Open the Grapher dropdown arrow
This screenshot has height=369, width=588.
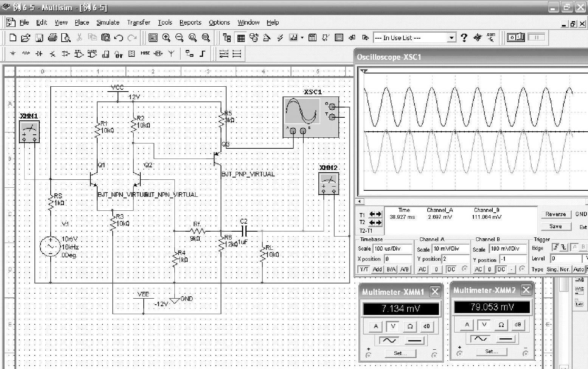pos(302,37)
